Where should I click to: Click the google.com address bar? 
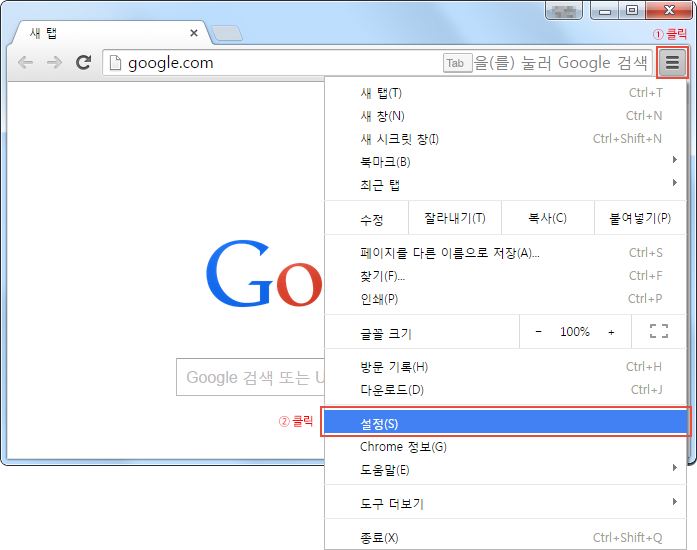tap(378, 63)
